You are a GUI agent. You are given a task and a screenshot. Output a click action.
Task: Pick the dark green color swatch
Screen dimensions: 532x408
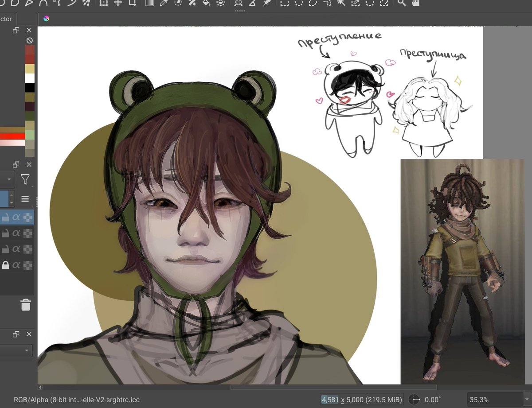[x=30, y=116]
